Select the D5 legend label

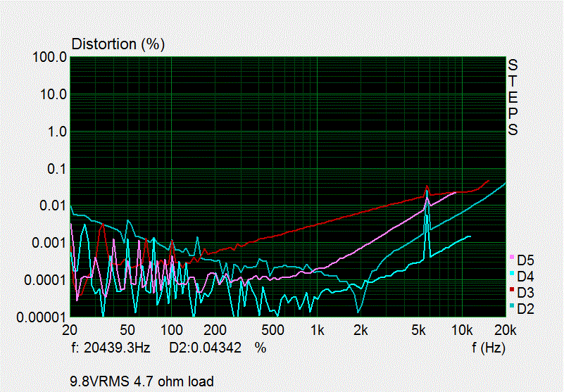point(525,260)
